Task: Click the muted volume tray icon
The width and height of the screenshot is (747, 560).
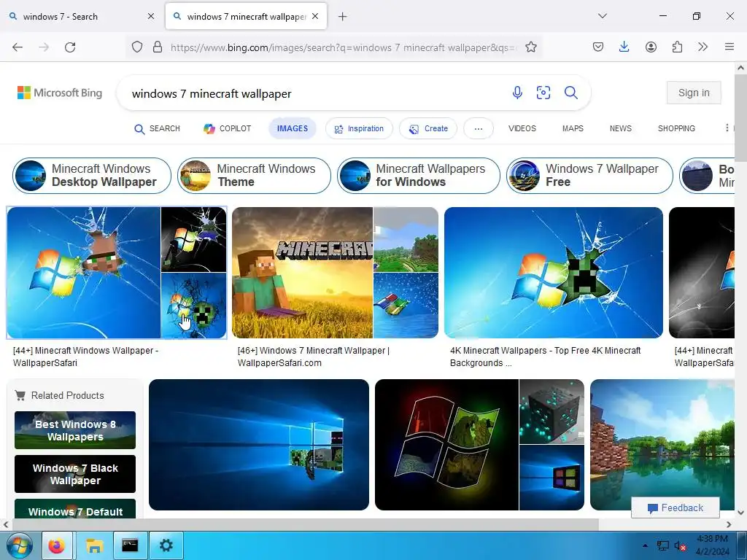Action: 680,546
